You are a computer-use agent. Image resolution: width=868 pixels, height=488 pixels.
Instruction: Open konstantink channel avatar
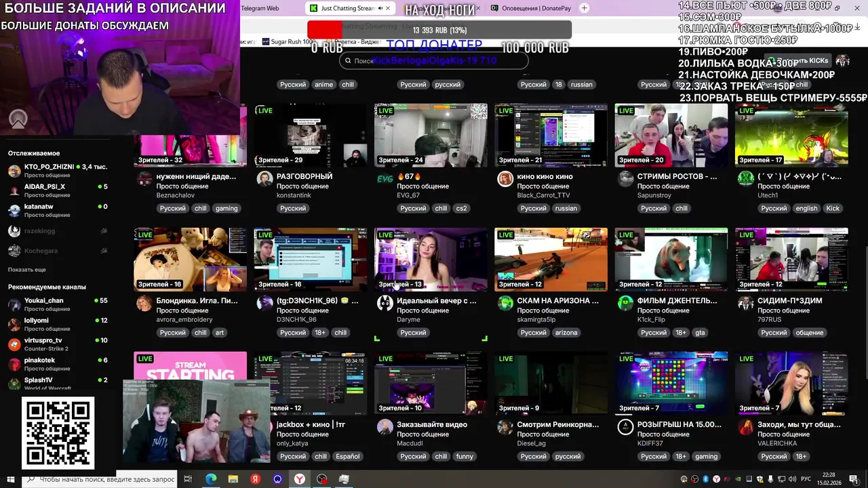click(x=264, y=179)
